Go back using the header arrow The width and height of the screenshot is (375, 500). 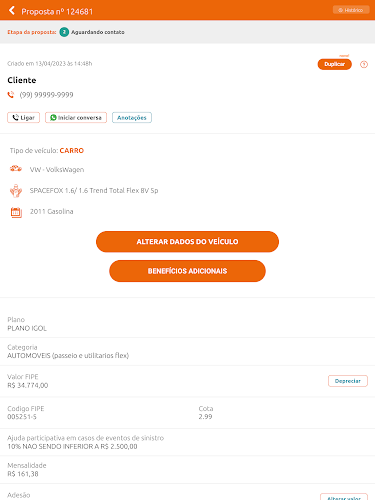coord(12,11)
